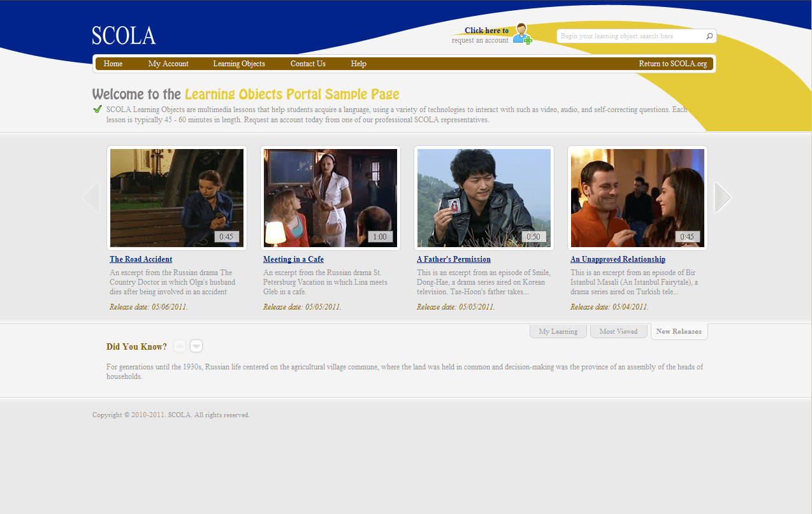Click Meeting in a Cafe title link

(x=293, y=259)
